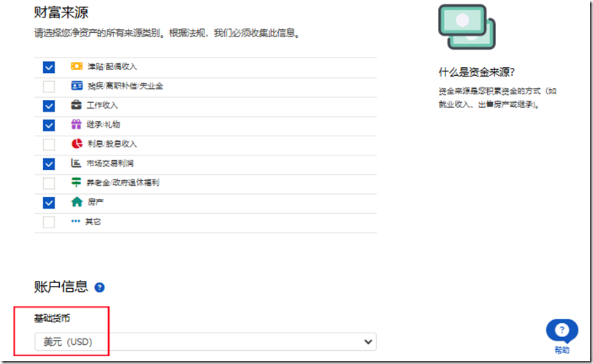Uncheck the 津贴/配偶收入 checkbox

pyautogui.click(x=49, y=67)
